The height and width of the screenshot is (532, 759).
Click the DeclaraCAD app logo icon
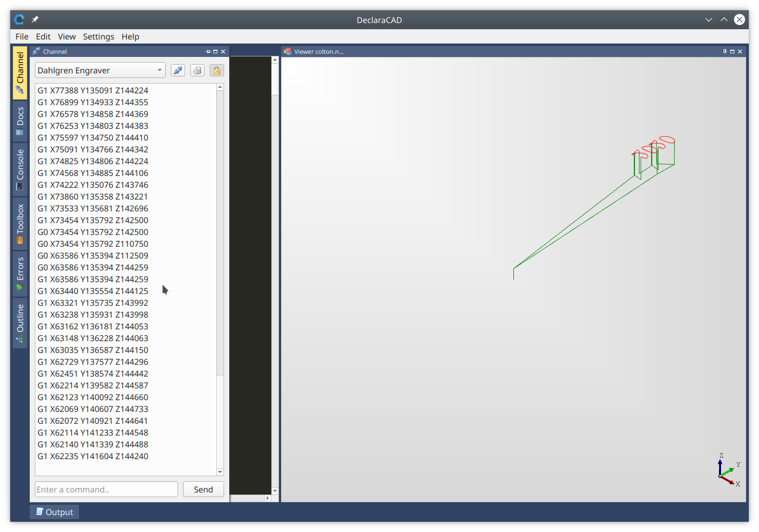(19, 19)
